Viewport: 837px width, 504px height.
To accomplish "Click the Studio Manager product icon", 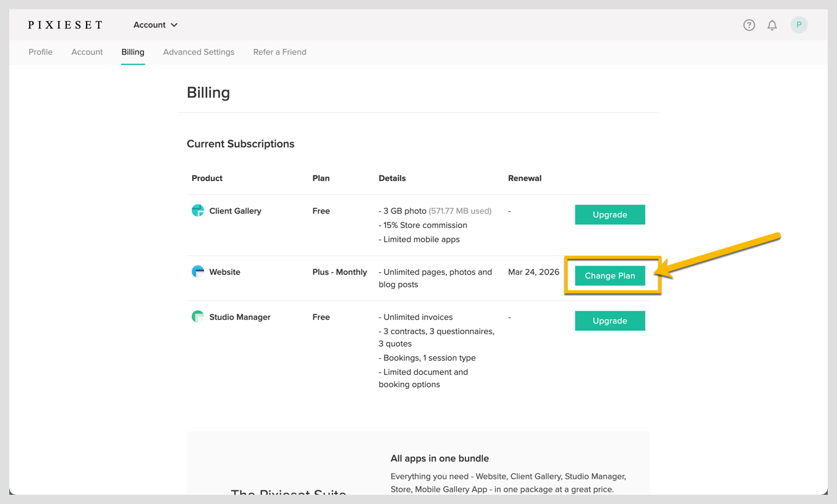I will coord(197,316).
